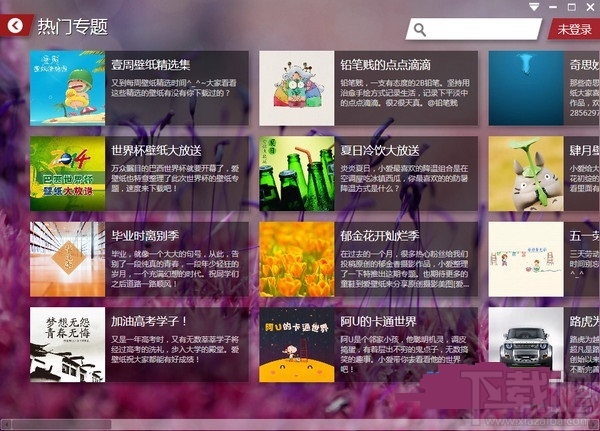The image size is (600, 431).
Task: Click the 未登录 login button
Action: (574, 29)
